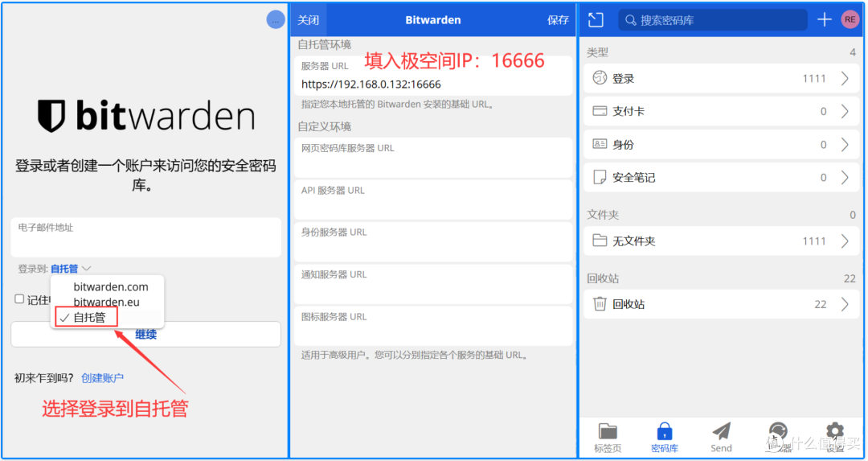Click the 类型 section header
Viewport: 868px width, 461px height.
[597, 52]
